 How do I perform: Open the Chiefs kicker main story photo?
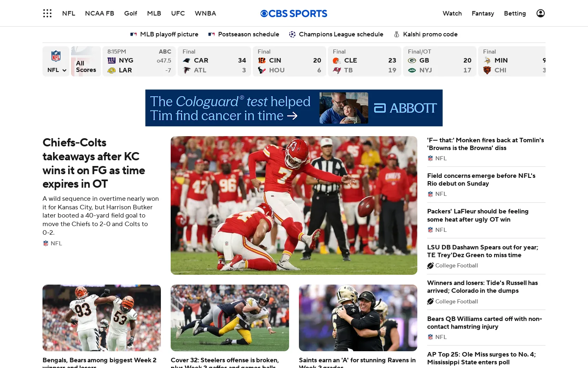coord(294,205)
